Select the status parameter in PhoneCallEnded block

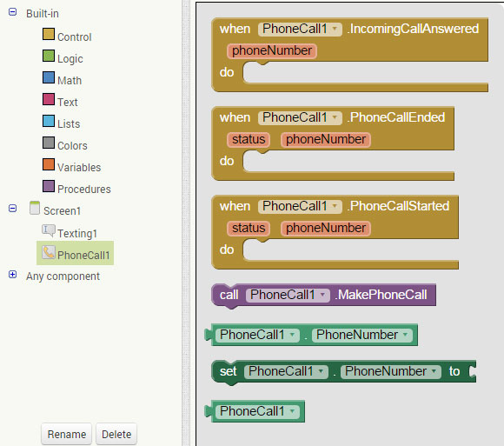(x=249, y=140)
